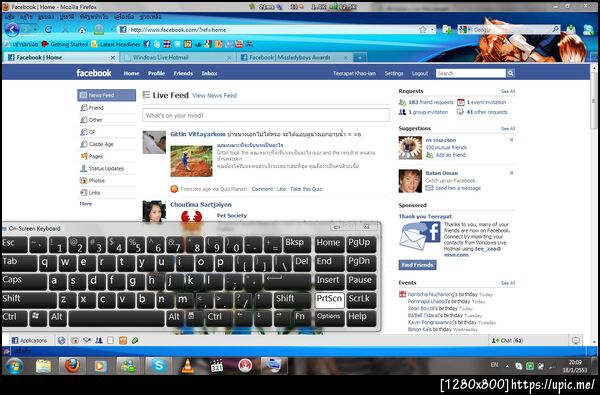Viewport: 600px width, 395px height.
Task: Click the What's on your mind field
Action: coord(266,115)
